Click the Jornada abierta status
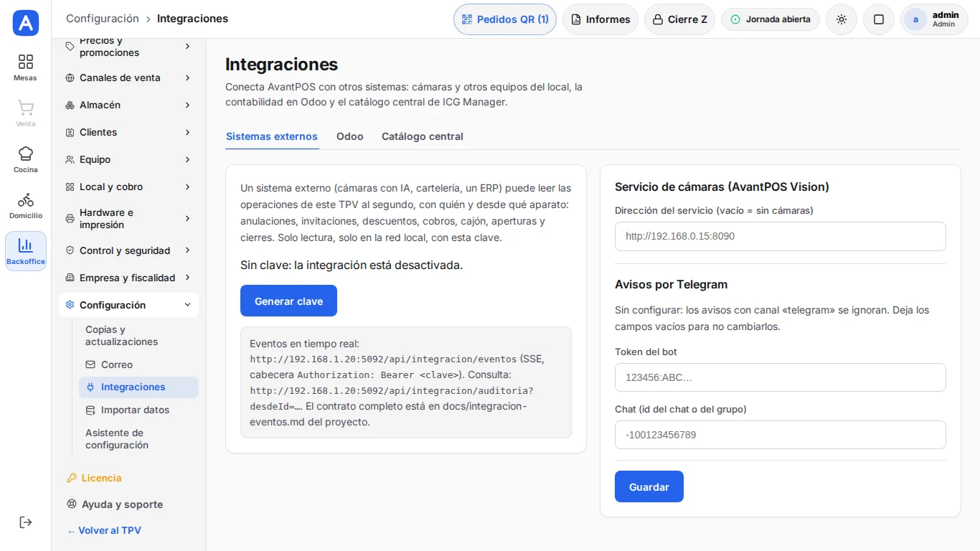This screenshot has width=980, height=551. 771,19
